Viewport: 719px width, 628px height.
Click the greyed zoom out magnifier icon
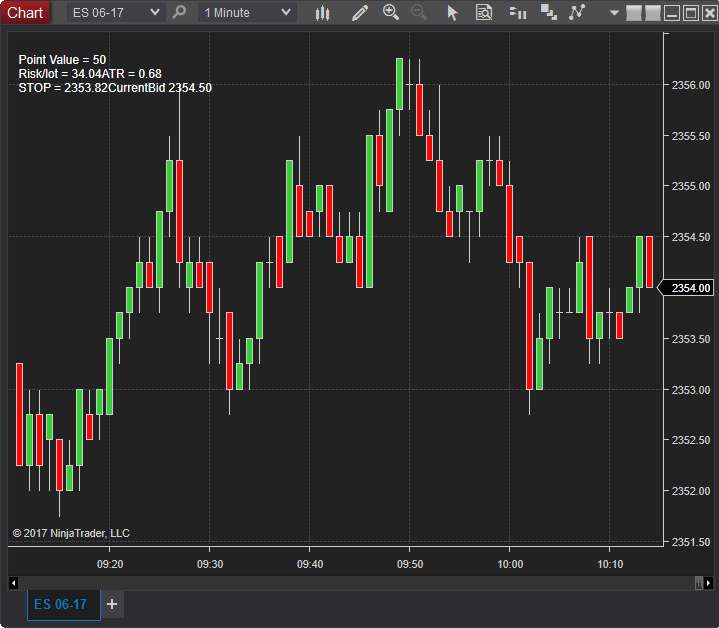[x=419, y=12]
